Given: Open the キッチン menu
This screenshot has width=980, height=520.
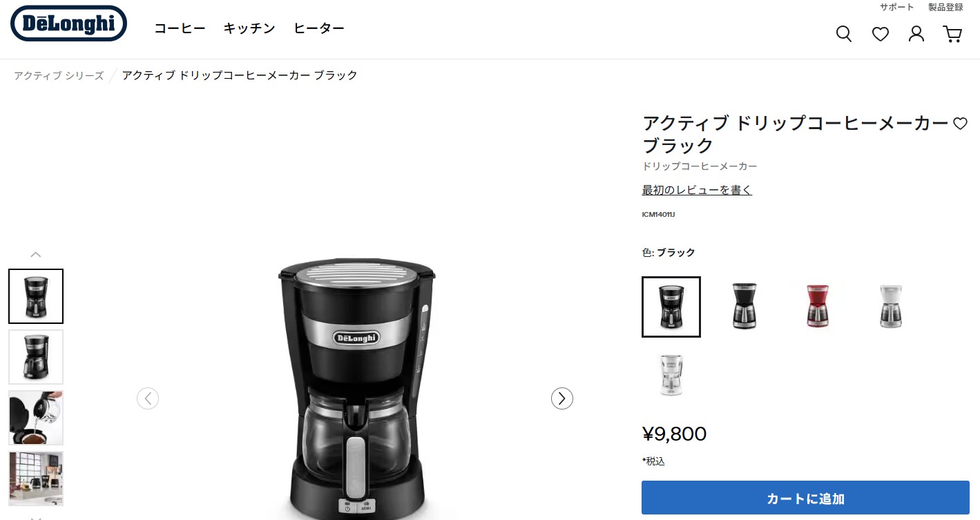Looking at the screenshot, I should (x=249, y=28).
